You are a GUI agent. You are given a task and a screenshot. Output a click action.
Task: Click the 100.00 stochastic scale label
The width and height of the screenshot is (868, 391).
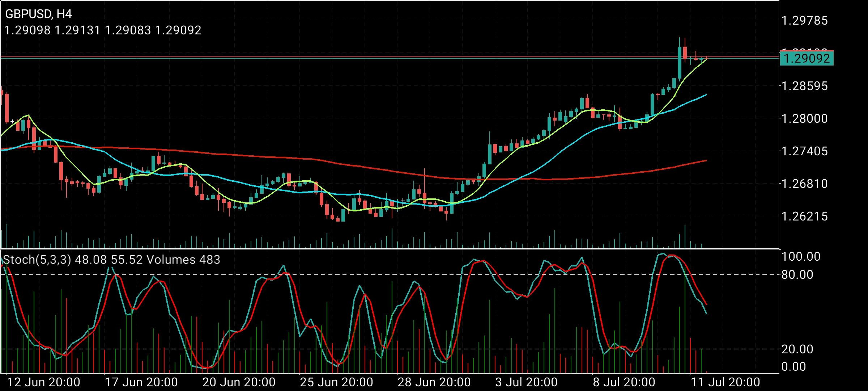[x=801, y=257]
